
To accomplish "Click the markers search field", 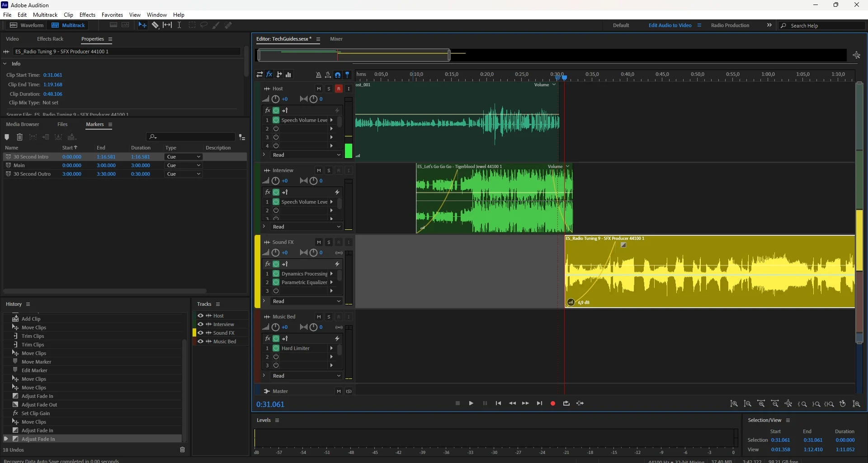I will pos(191,137).
